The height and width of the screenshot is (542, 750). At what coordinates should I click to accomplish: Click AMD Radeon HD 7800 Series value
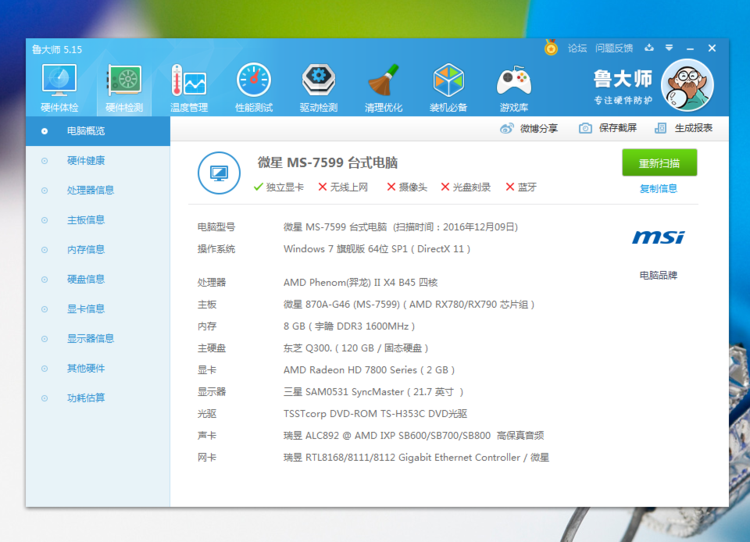pyautogui.click(x=369, y=370)
